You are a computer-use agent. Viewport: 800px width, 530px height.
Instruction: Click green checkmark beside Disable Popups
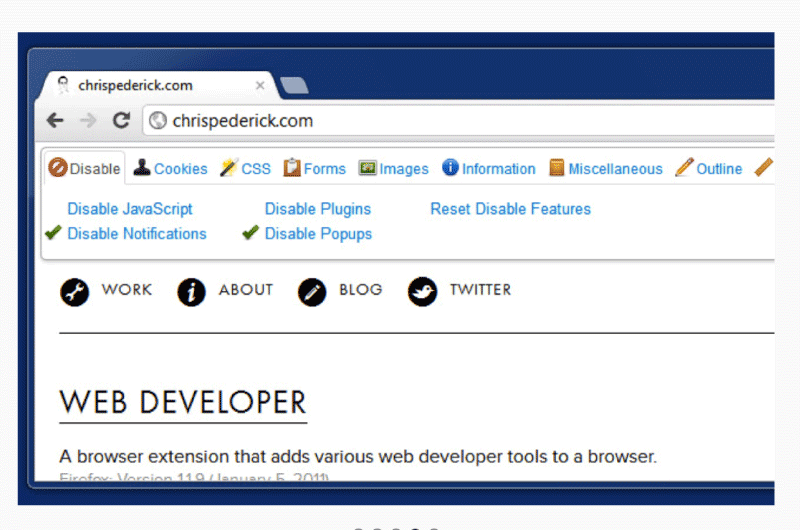(251, 233)
